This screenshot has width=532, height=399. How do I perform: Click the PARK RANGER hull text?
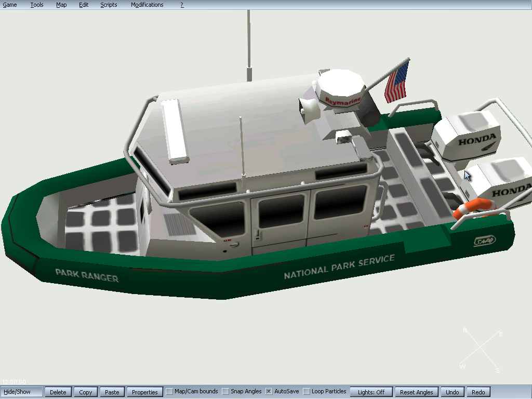pos(87,275)
